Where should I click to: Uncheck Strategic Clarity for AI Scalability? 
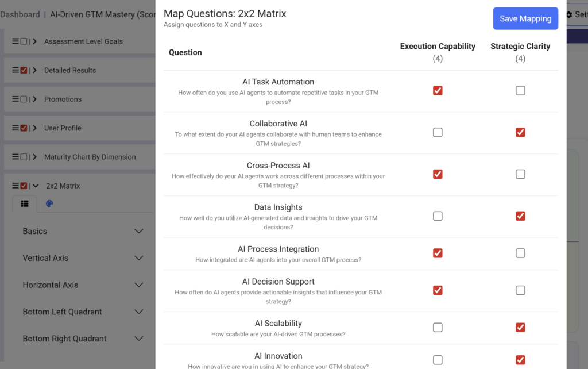click(520, 327)
